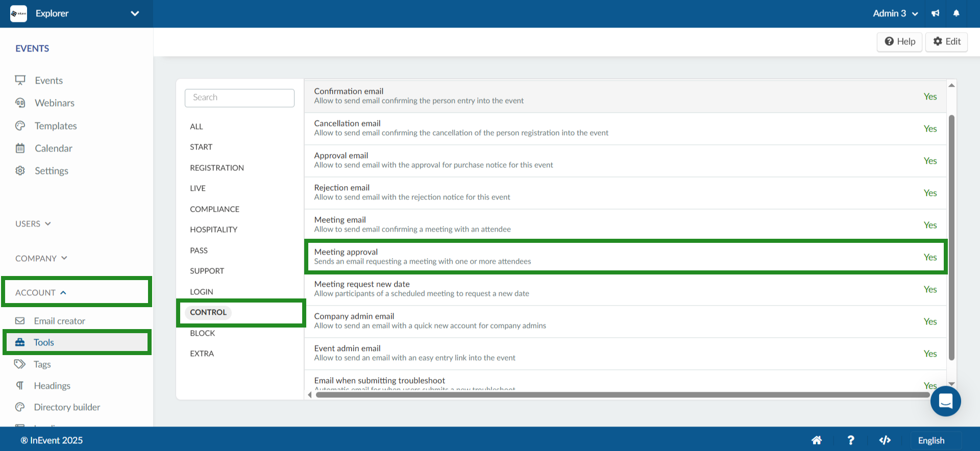Toggle Company admin email Yes value
This screenshot has height=451, width=980.
(930, 321)
